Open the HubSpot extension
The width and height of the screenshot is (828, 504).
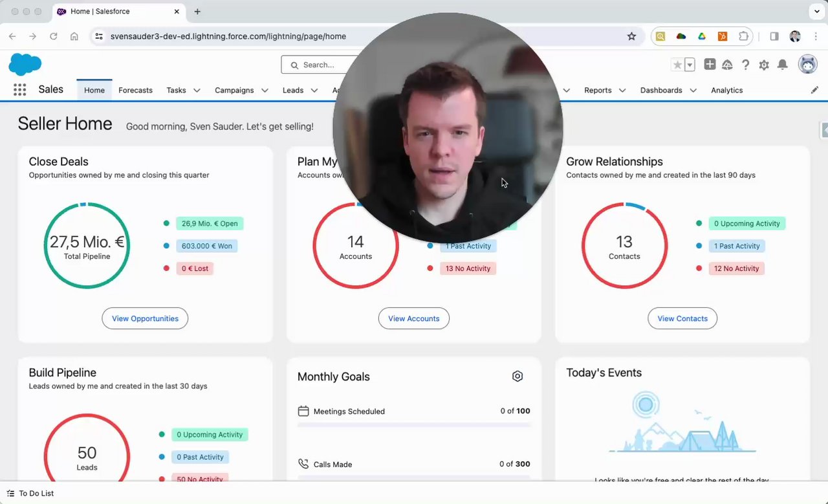coord(723,36)
